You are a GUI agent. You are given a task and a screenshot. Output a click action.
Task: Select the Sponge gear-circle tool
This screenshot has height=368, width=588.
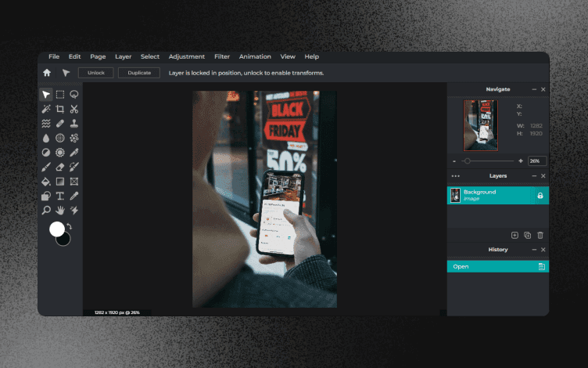click(x=60, y=153)
